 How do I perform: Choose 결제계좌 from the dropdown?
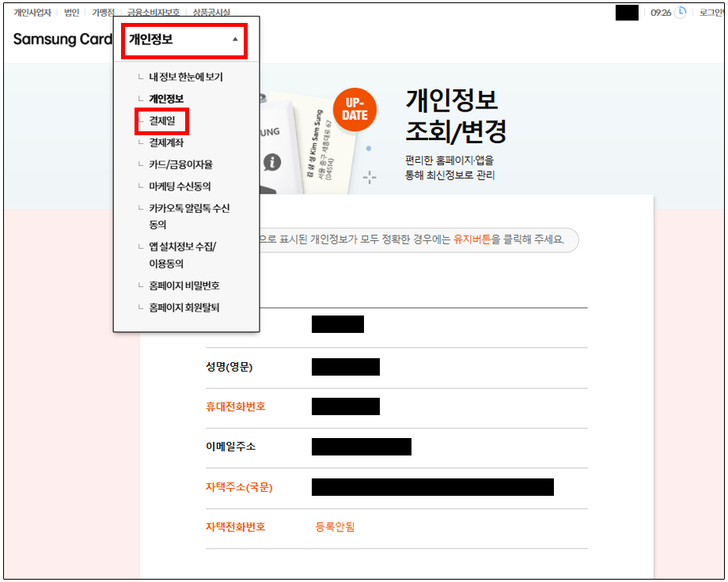point(166,142)
